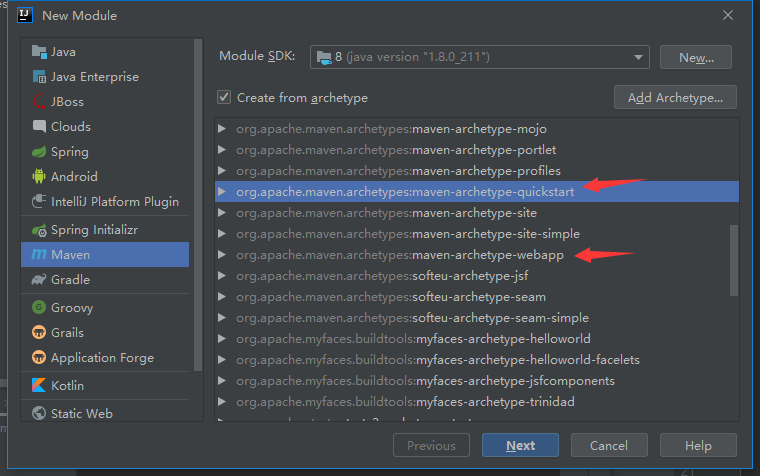Expand the maven-archetype-webapp entry
Screen dimensions: 760x476
coord(222,255)
